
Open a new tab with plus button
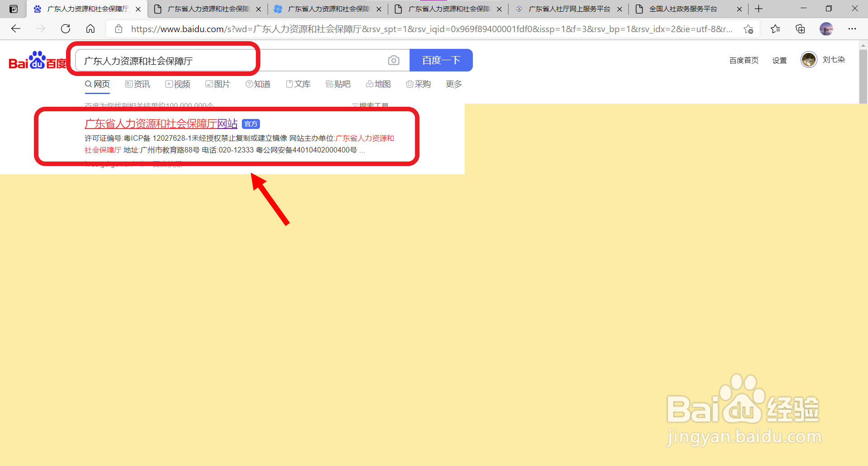[759, 9]
